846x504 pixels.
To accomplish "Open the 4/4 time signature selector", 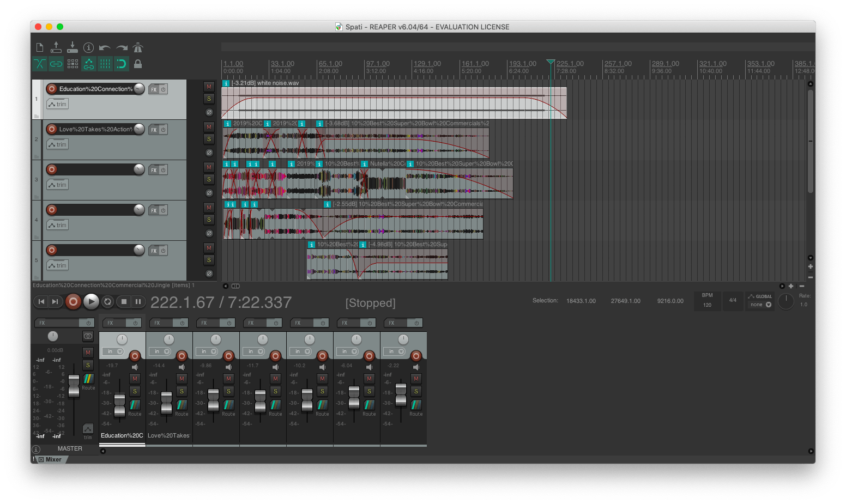I will click(733, 300).
